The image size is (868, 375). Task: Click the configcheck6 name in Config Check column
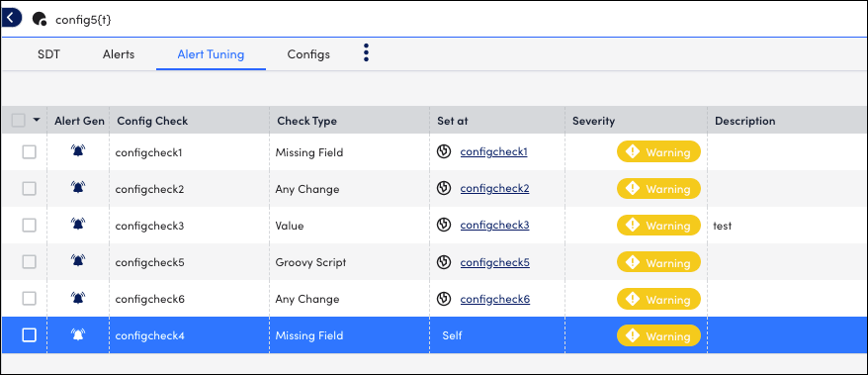click(x=149, y=299)
